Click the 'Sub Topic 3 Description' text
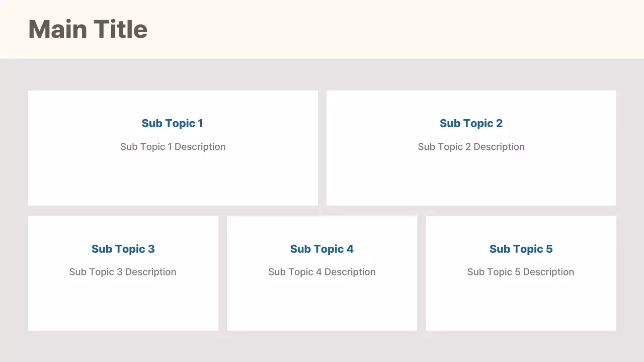Viewport: 644px width, 362px height. coord(123,272)
